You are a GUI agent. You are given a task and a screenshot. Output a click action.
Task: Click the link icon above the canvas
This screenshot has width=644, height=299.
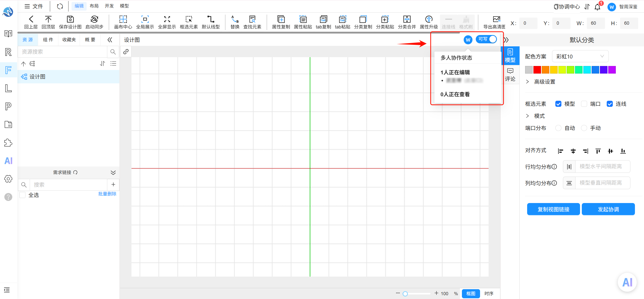click(x=126, y=52)
